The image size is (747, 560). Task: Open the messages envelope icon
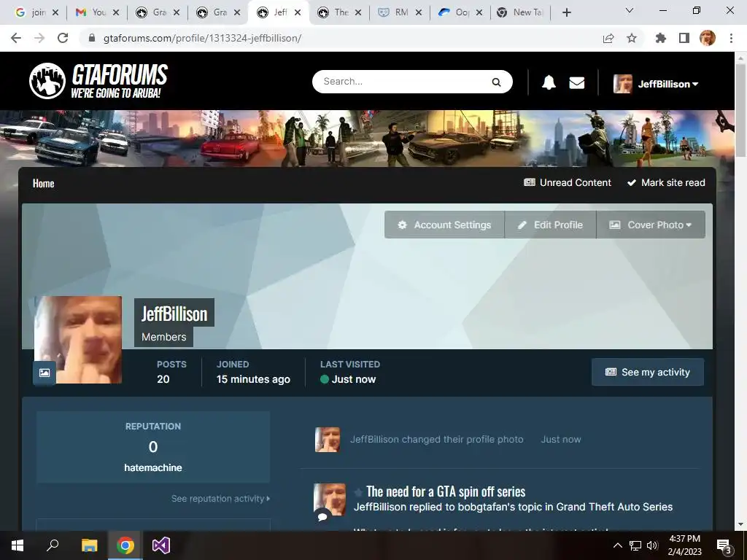click(577, 83)
